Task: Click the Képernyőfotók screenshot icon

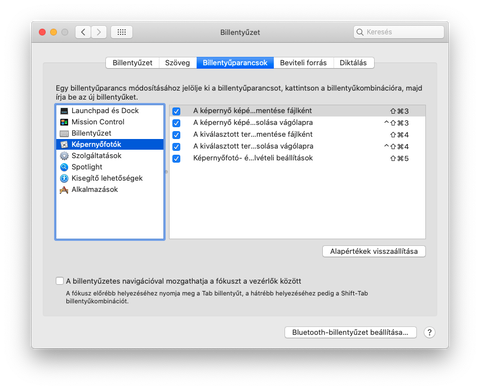Action: point(64,144)
